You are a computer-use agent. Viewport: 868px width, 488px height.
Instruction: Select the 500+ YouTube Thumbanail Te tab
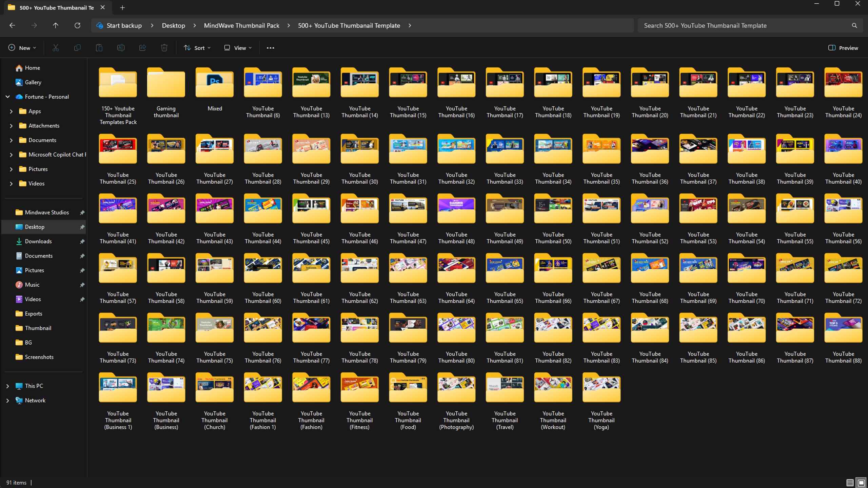[56, 7]
